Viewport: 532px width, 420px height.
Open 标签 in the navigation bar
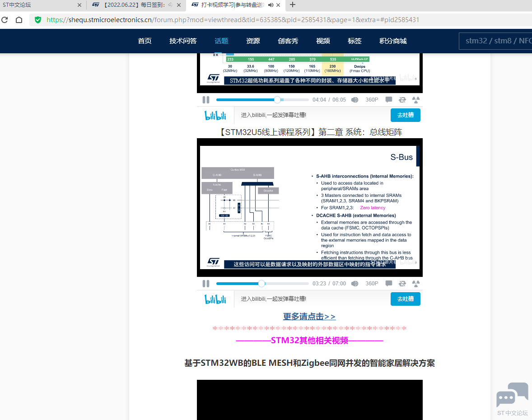(x=355, y=41)
